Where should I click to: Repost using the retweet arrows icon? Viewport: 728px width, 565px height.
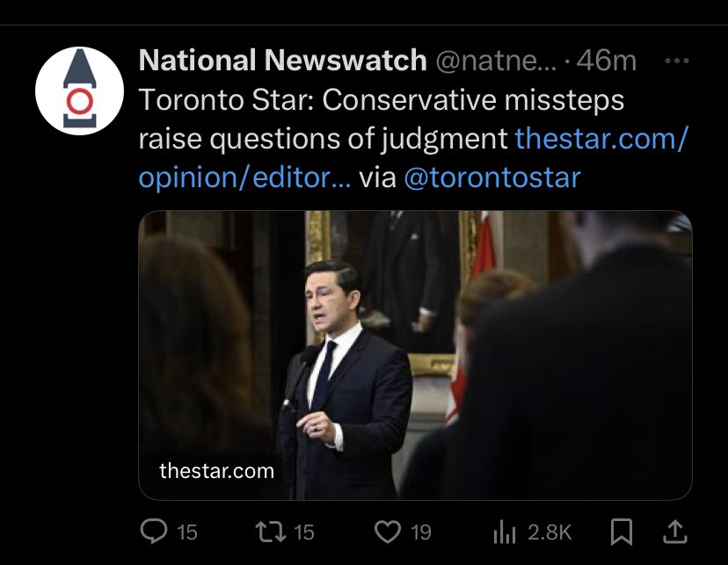[x=268, y=532]
